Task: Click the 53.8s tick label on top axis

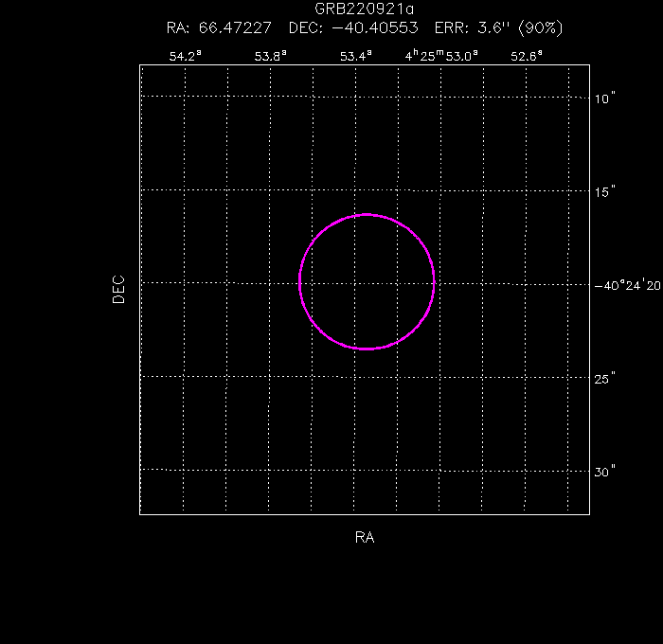Action: click(x=271, y=57)
